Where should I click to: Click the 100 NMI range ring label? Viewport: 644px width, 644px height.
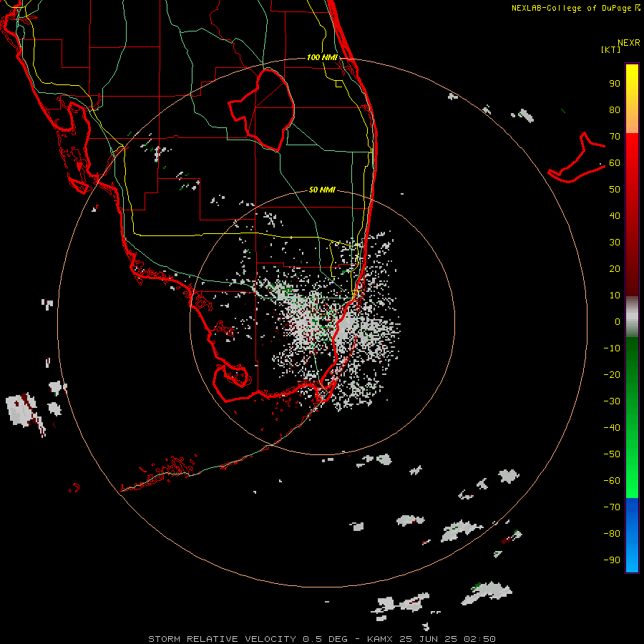click(x=322, y=57)
